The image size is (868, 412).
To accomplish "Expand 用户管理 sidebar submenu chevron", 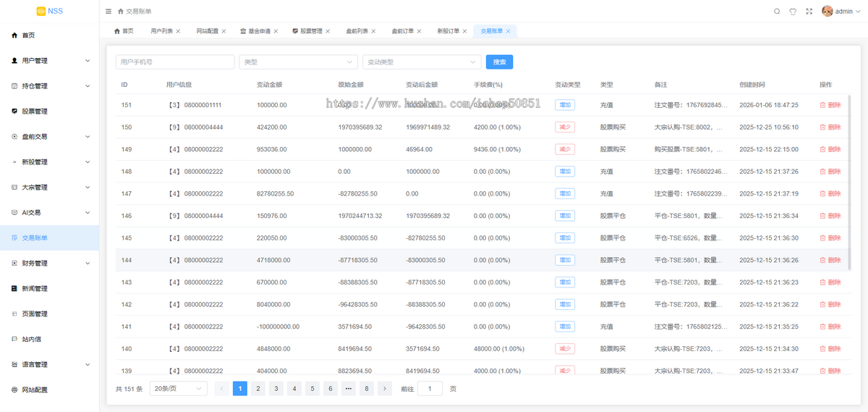I will pyautogui.click(x=88, y=61).
